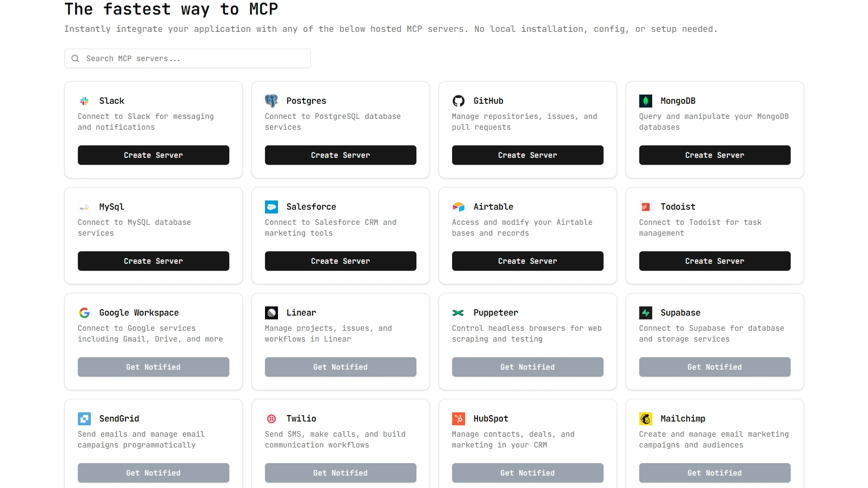
Task: Click the Google Workspace G icon
Action: point(84,313)
